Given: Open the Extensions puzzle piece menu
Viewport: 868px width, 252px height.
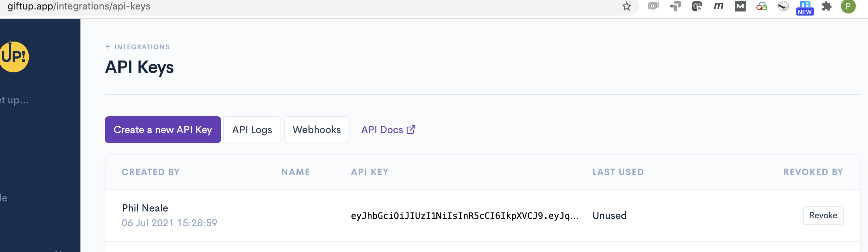Looking at the screenshot, I should [x=826, y=6].
